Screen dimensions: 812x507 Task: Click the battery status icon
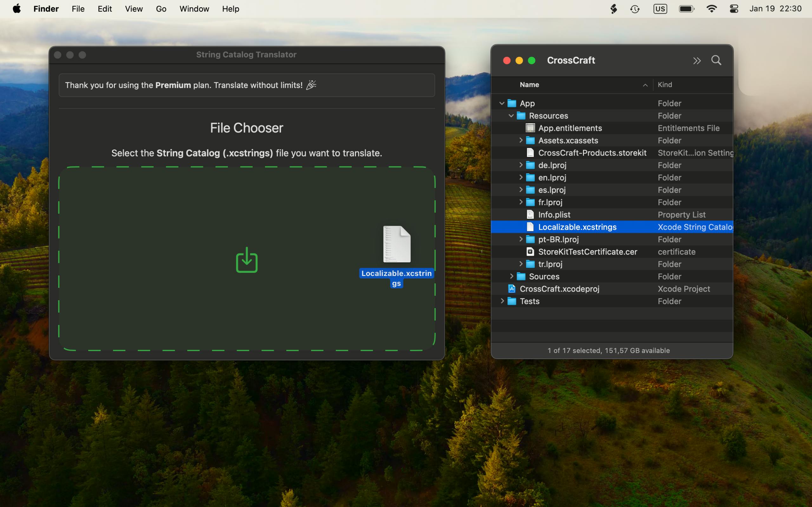[686, 9]
